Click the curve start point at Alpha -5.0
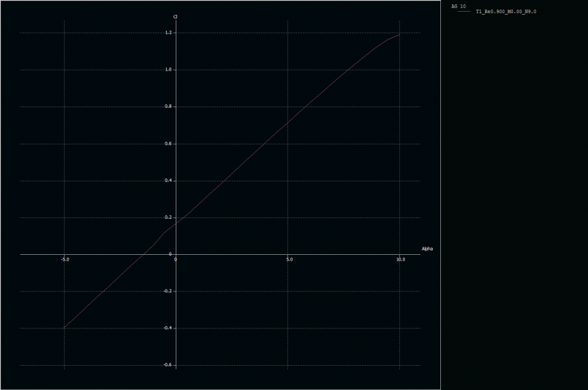 click(64, 328)
